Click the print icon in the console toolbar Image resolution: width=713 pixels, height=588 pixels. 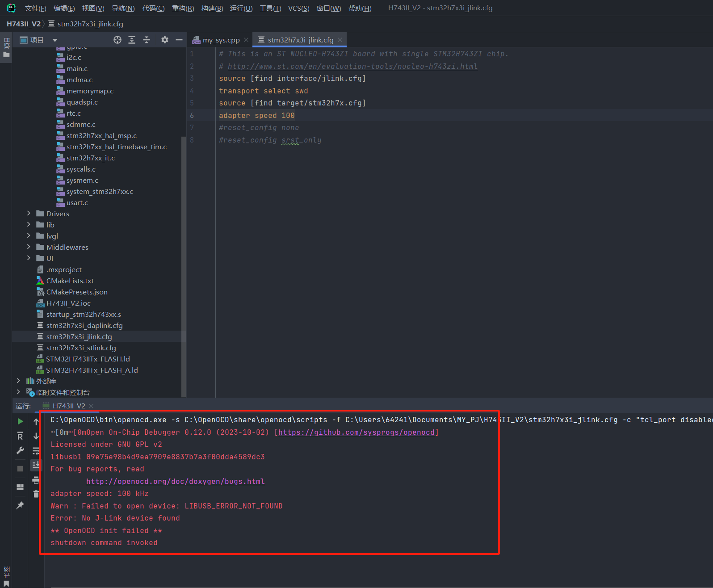pos(36,480)
